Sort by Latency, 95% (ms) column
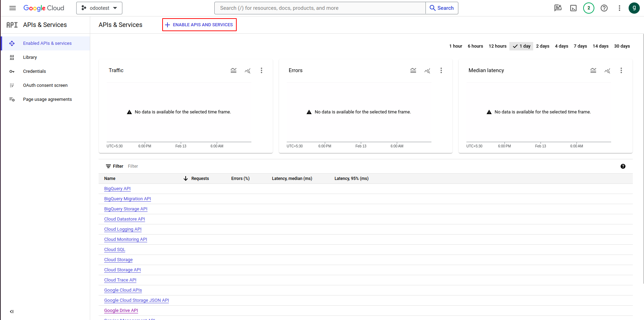The image size is (644, 320). click(x=351, y=179)
